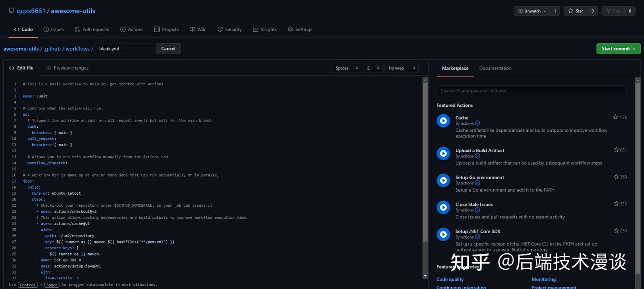Click the Setup .NET Core SDK icon
The image size is (644, 289).
tap(443, 234)
